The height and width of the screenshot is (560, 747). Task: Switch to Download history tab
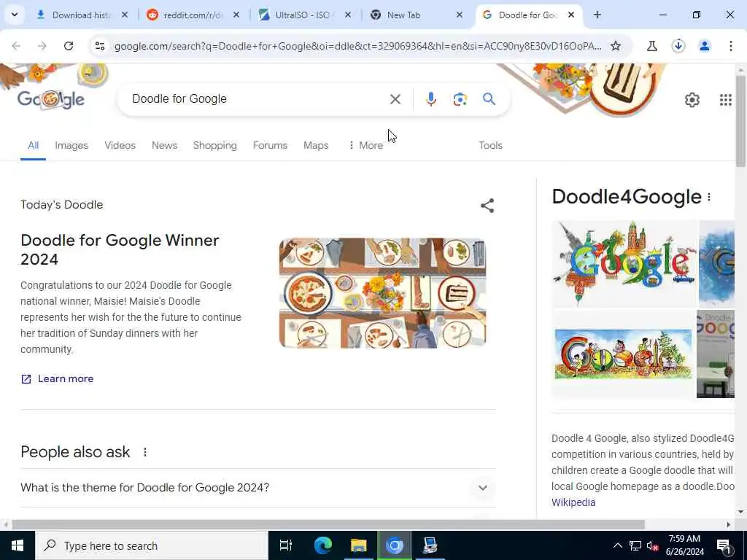[82, 15]
